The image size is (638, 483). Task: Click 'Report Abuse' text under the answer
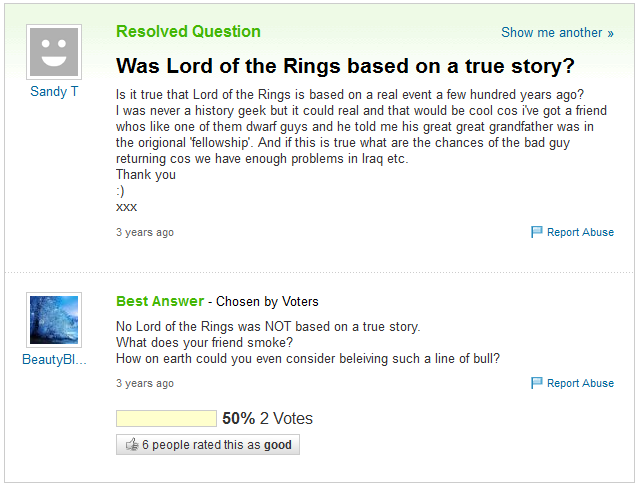[580, 383]
